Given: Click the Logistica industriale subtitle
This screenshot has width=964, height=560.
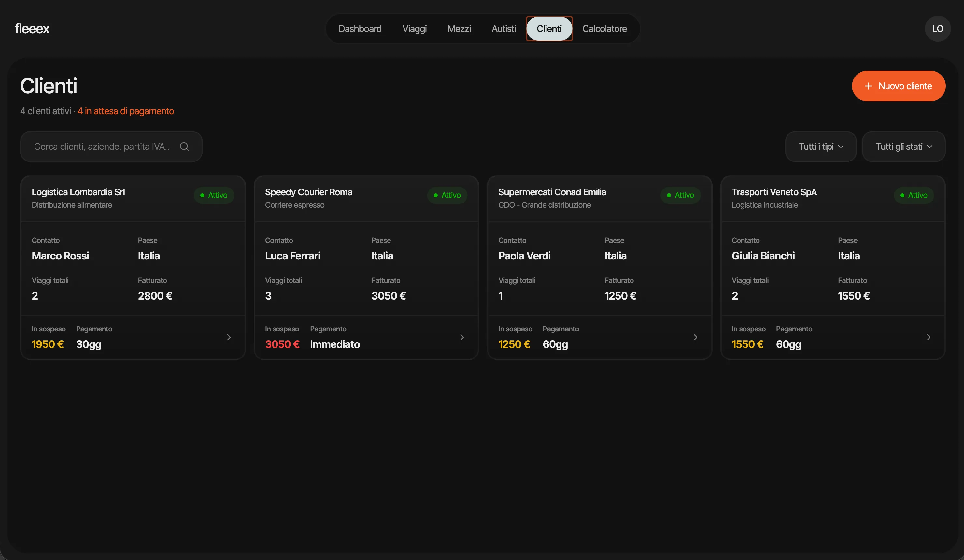Looking at the screenshot, I should pos(765,205).
